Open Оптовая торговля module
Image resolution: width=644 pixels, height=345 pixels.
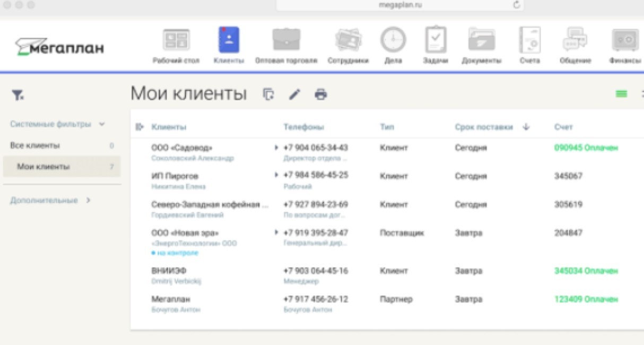286,40
